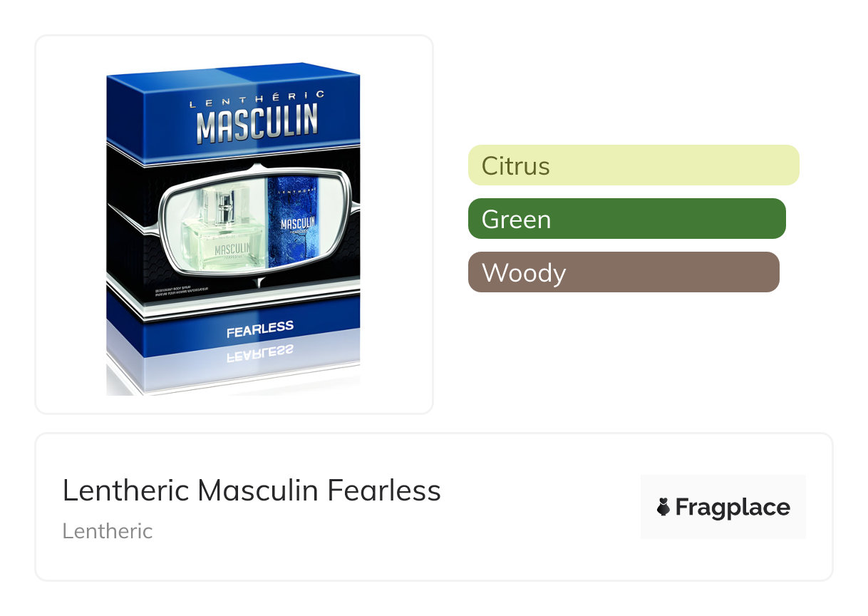Viewport: 868px width, 616px height.
Task: Click the chrome window frame on the box
Action: tap(165, 228)
